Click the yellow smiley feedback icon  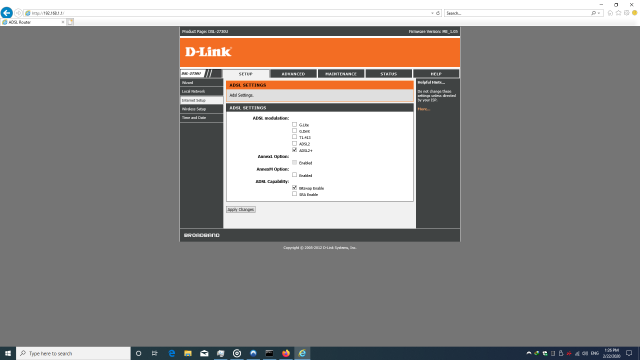coord(635,13)
